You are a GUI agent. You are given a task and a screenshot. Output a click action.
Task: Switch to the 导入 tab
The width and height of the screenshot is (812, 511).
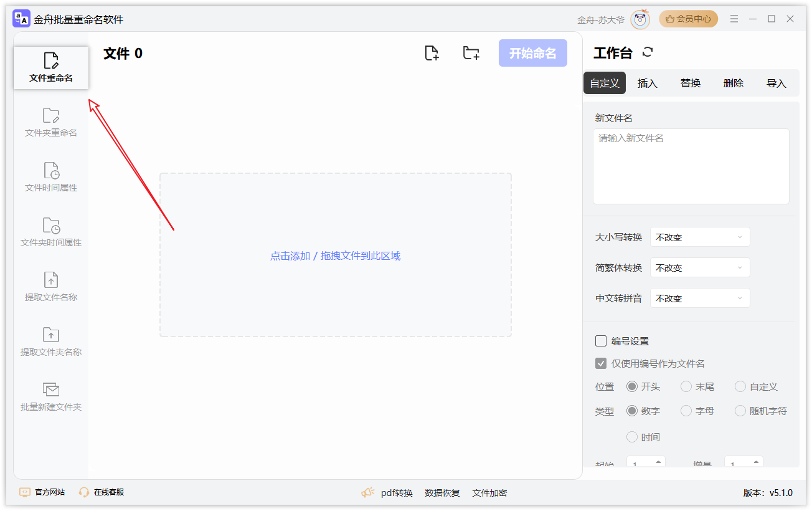(x=777, y=83)
